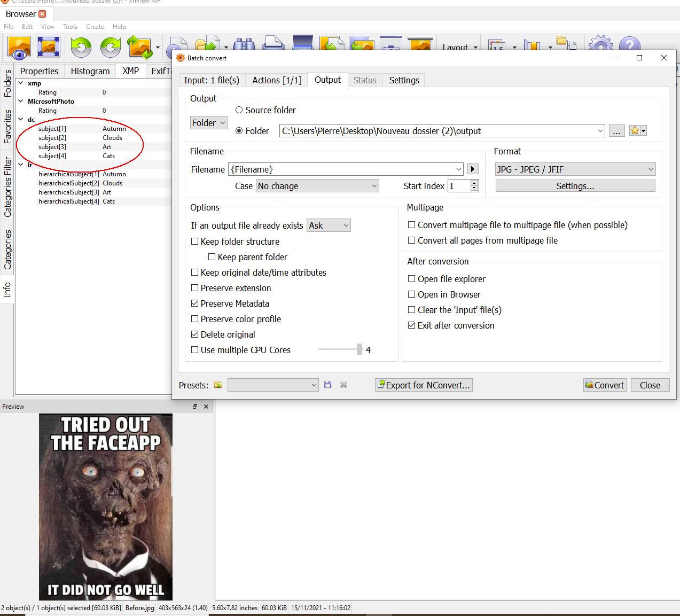Select the Source folder radio button
This screenshot has height=616, width=680.
point(239,110)
